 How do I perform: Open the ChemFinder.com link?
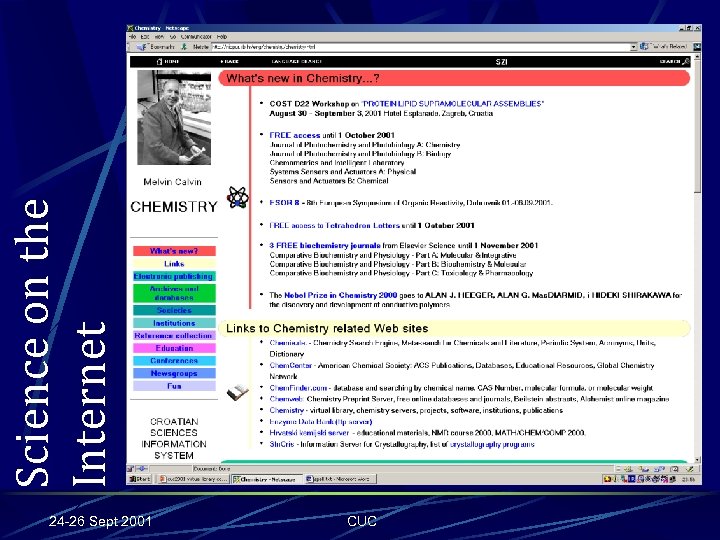pyautogui.click(x=298, y=388)
